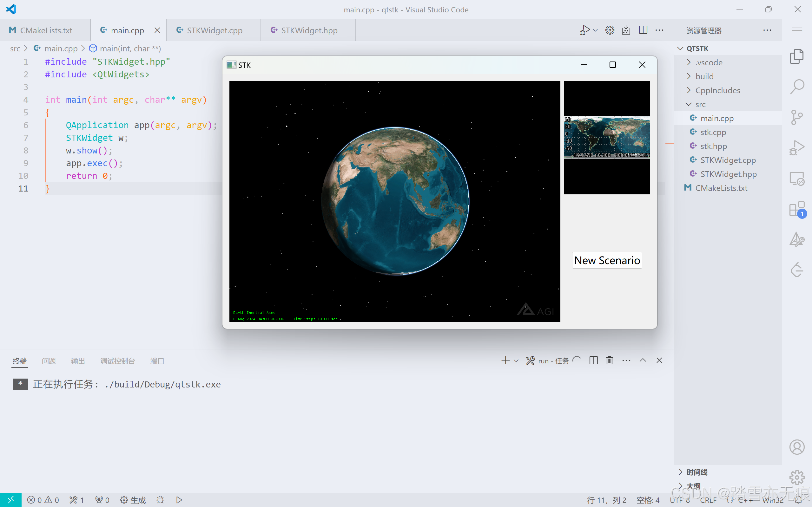The image size is (812, 507).
Task: Open Source Control view in activity bar
Action: pyautogui.click(x=796, y=117)
